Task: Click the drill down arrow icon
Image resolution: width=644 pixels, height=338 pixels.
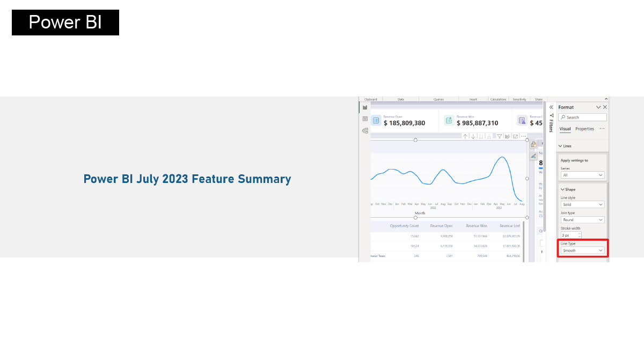Action: click(473, 136)
